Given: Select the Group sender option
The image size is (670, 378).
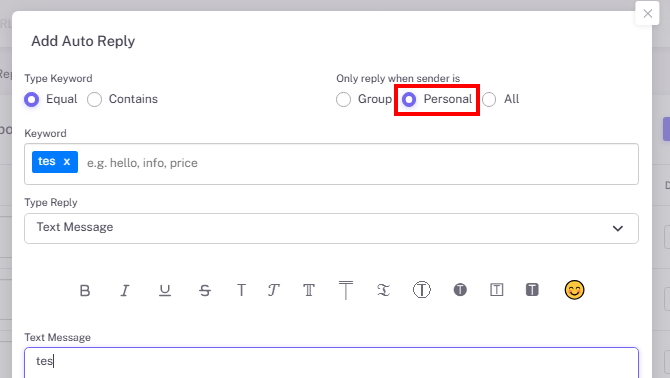Looking at the screenshot, I should pyautogui.click(x=364, y=99).
